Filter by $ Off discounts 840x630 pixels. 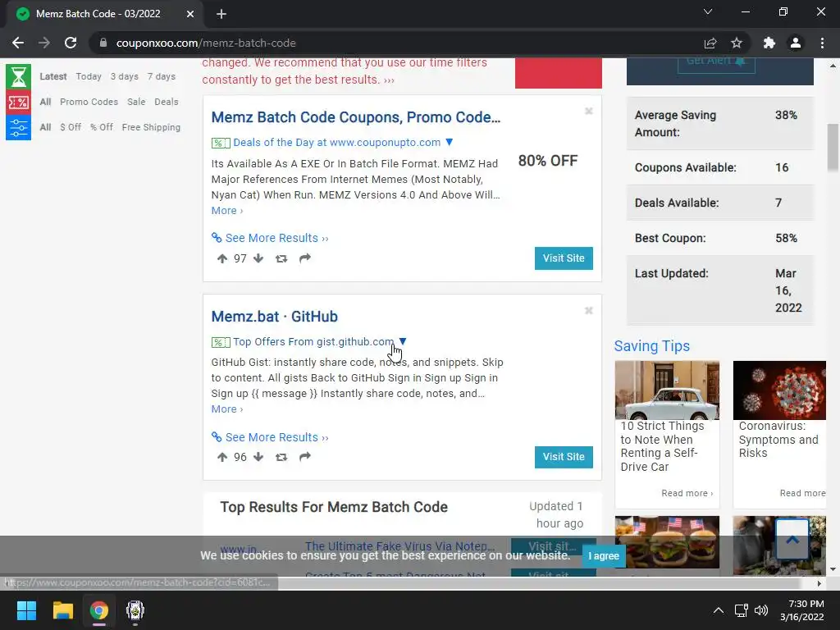71,127
